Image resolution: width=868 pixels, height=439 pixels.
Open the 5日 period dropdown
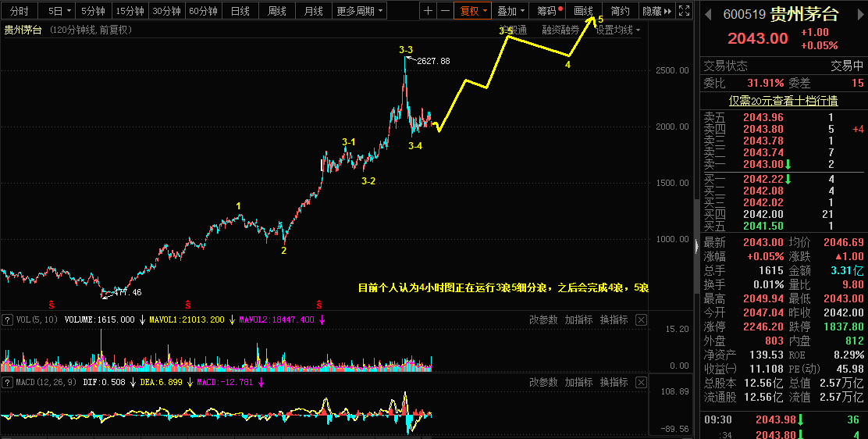59,10
